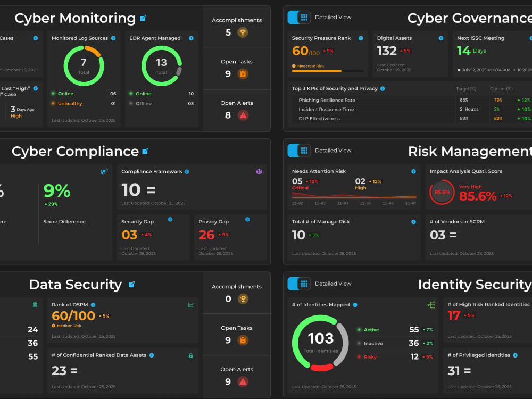Click Medium Risk label under DSPM rank

[x=69, y=326]
